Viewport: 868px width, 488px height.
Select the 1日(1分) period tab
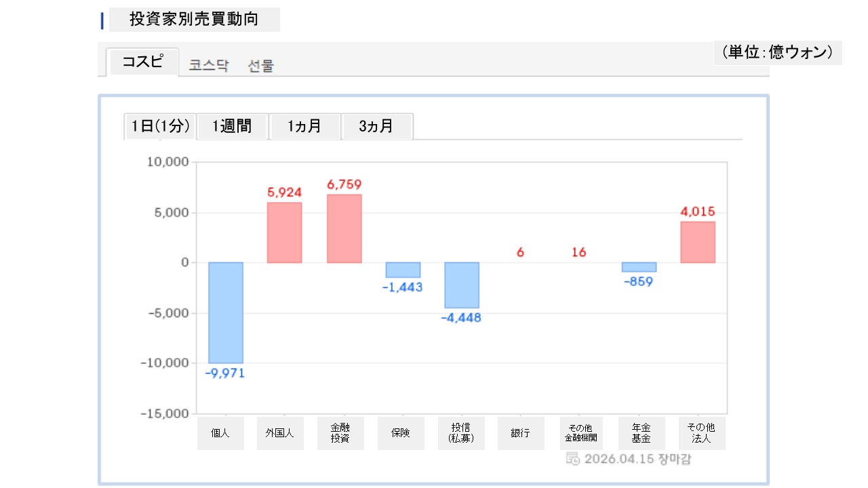tap(160, 126)
